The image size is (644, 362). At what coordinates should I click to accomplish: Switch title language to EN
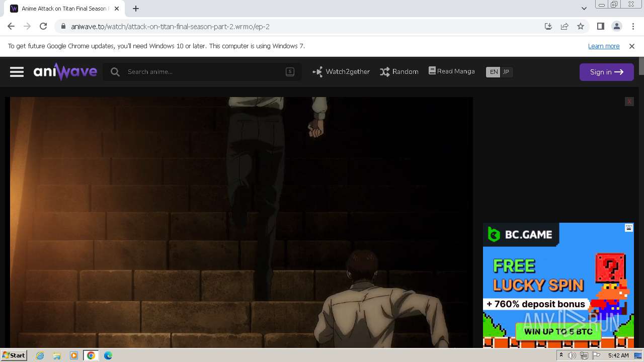click(494, 72)
